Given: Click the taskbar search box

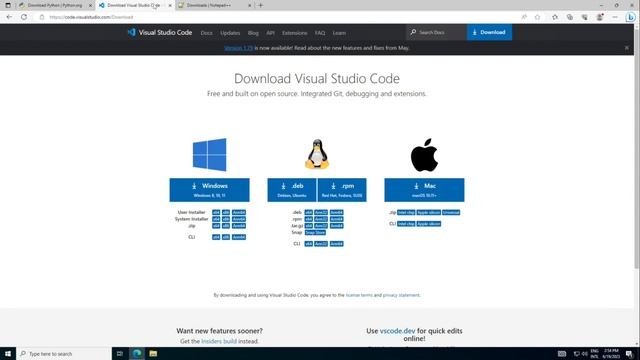Looking at the screenshot, I should pos(64,353).
